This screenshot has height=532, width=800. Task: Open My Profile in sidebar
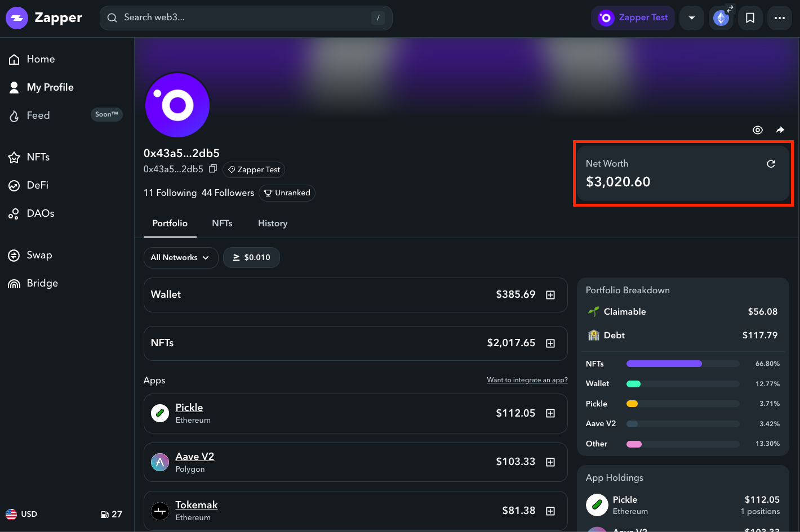click(x=41, y=87)
